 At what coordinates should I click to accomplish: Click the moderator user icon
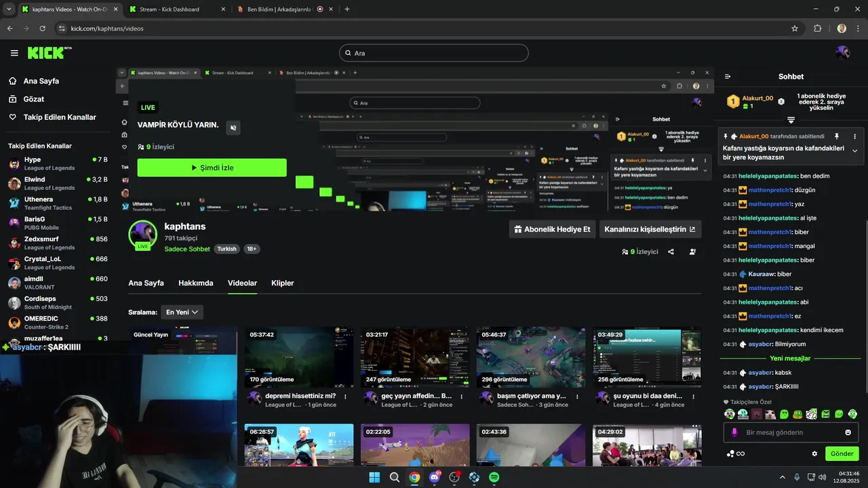(x=692, y=251)
